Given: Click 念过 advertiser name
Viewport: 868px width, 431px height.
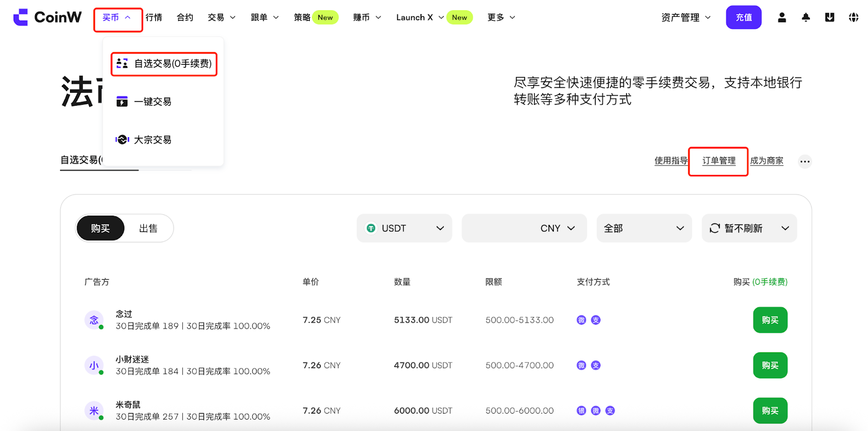Looking at the screenshot, I should (x=124, y=314).
